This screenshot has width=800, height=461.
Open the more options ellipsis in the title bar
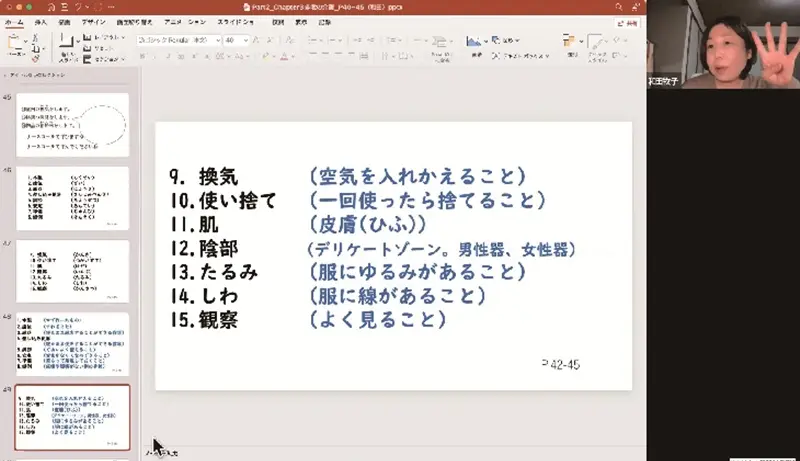click(111, 7)
